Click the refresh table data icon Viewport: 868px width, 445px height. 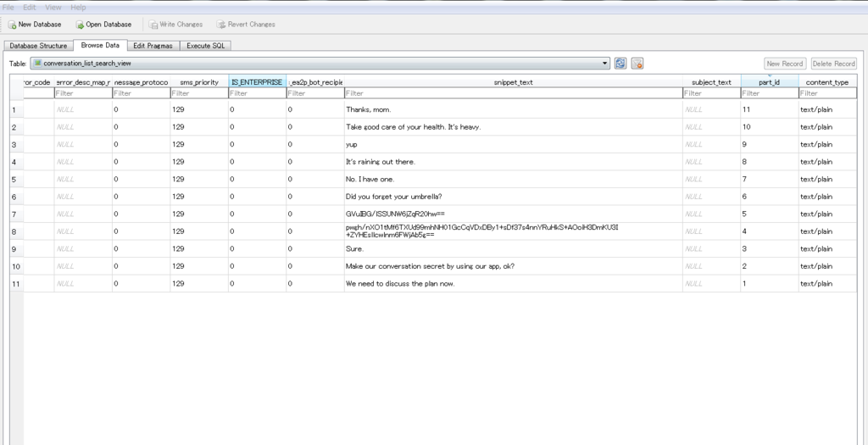pos(620,64)
